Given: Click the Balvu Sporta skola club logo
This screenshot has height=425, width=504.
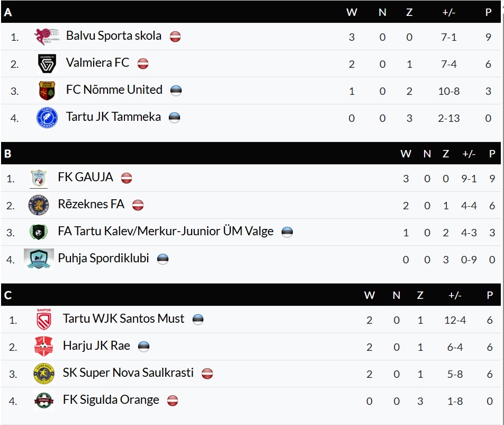Looking at the screenshot, I should [x=47, y=37].
